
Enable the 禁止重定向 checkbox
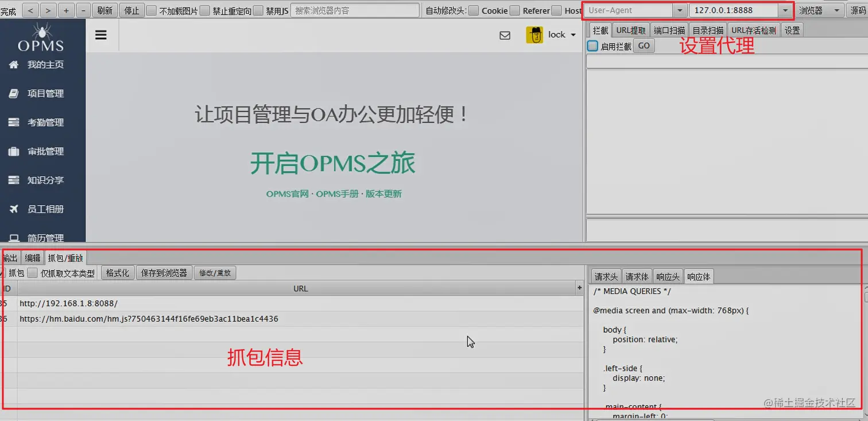point(205,10)
